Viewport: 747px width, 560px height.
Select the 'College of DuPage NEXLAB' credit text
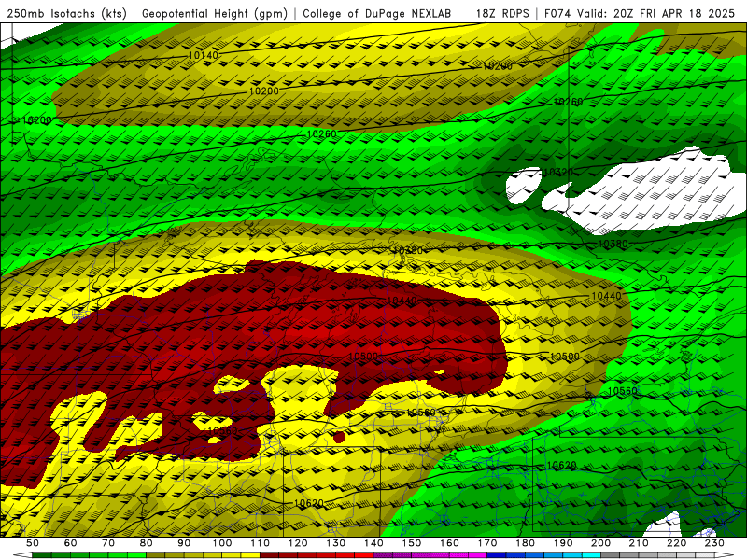[377, 13]
